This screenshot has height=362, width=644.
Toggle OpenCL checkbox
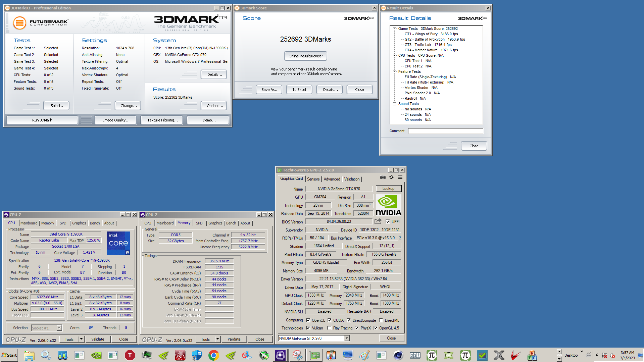pos(308,320)
